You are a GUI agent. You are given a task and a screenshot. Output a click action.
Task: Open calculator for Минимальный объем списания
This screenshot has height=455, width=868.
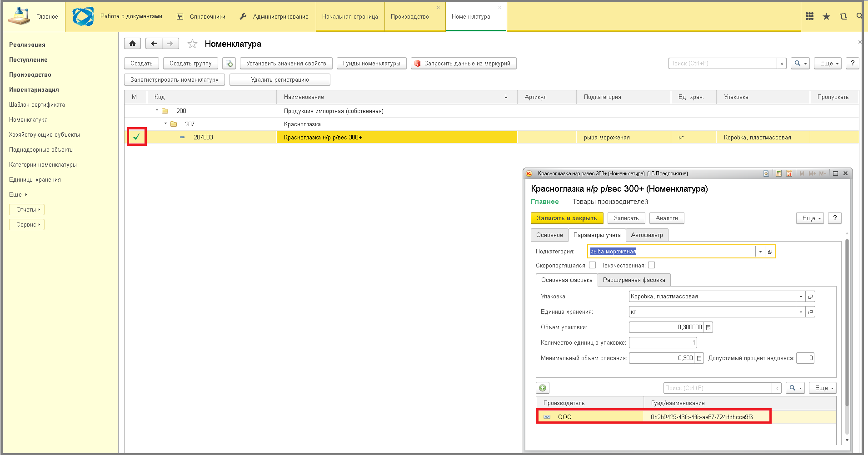pos(699,358)
